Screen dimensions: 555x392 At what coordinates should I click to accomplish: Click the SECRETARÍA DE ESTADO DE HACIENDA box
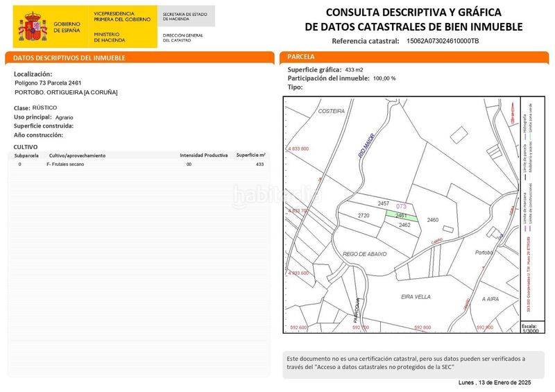[x=186, y=16]
